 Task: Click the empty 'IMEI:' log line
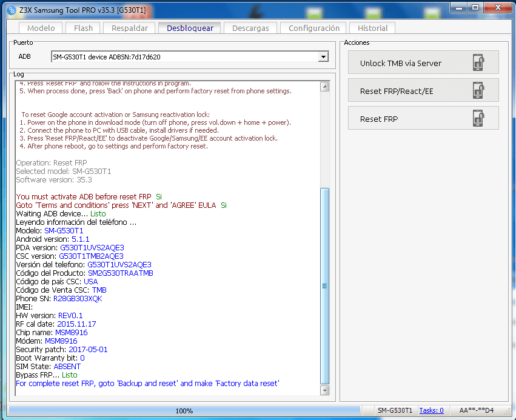[x=24, y=307]
